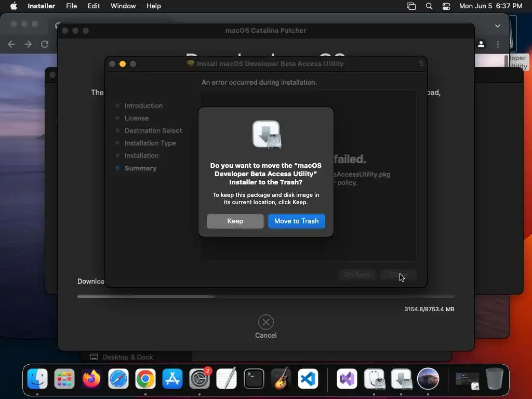Viewport: 532px width, 399px height.
Task: Open the browser profile icon
Action: pos(481,45)
